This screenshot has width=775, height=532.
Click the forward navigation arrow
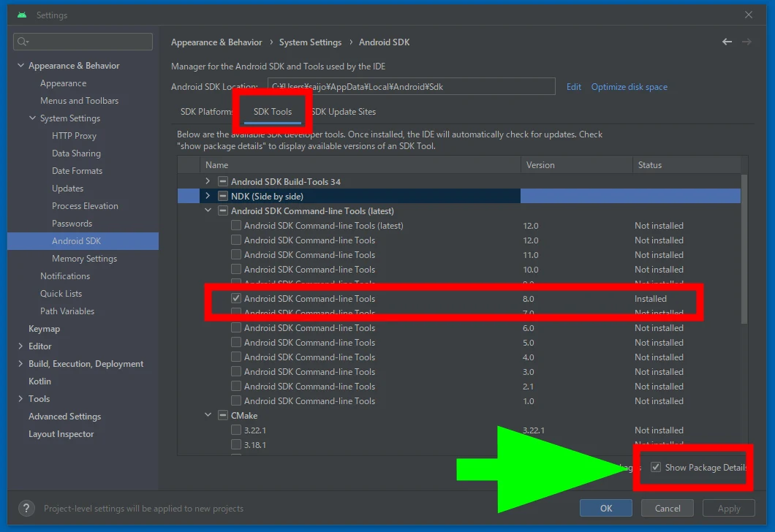click(746, 42)
